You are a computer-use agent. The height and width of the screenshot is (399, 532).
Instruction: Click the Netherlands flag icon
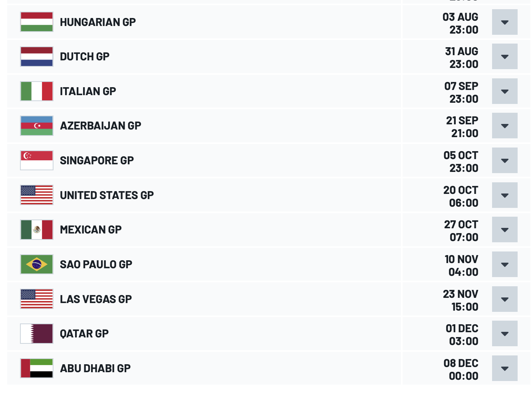click(37, 56)
